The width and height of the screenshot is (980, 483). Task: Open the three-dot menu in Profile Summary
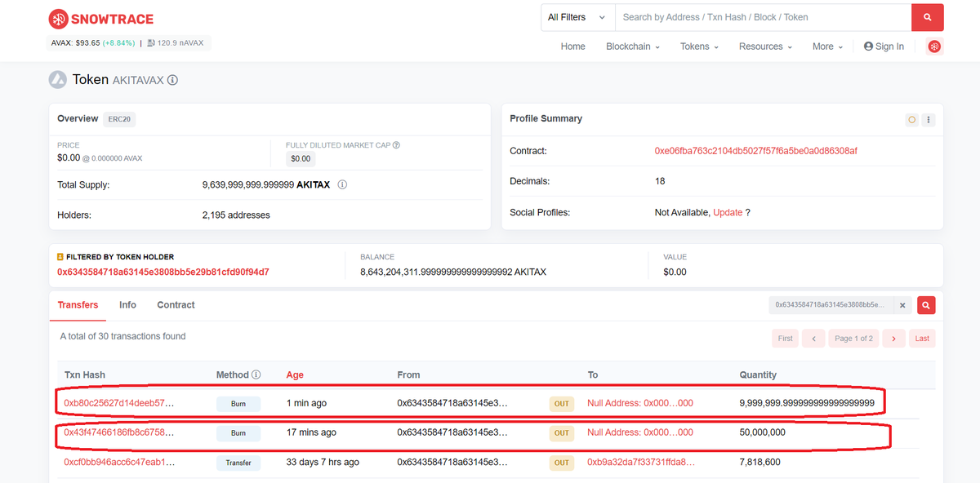(929, 119)
